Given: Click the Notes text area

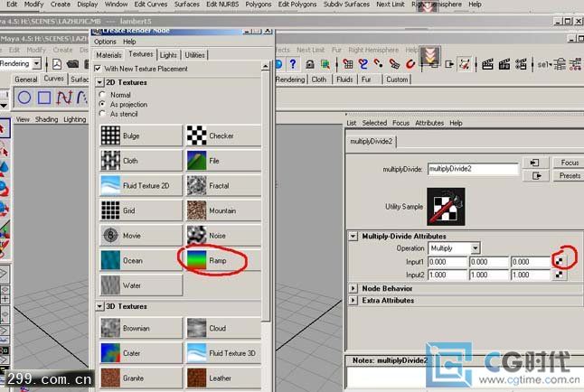Looking at the screenshot, I should [465, 378].
